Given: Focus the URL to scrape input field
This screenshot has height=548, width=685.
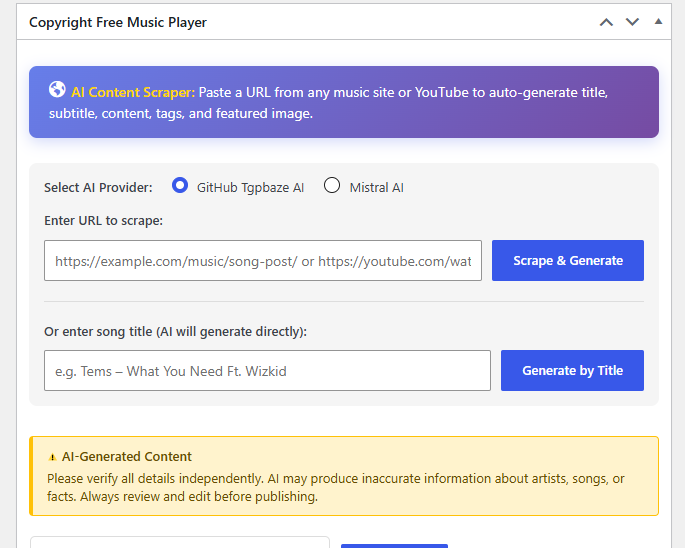Looking at the screenshot, I should (x=263, y=260).
